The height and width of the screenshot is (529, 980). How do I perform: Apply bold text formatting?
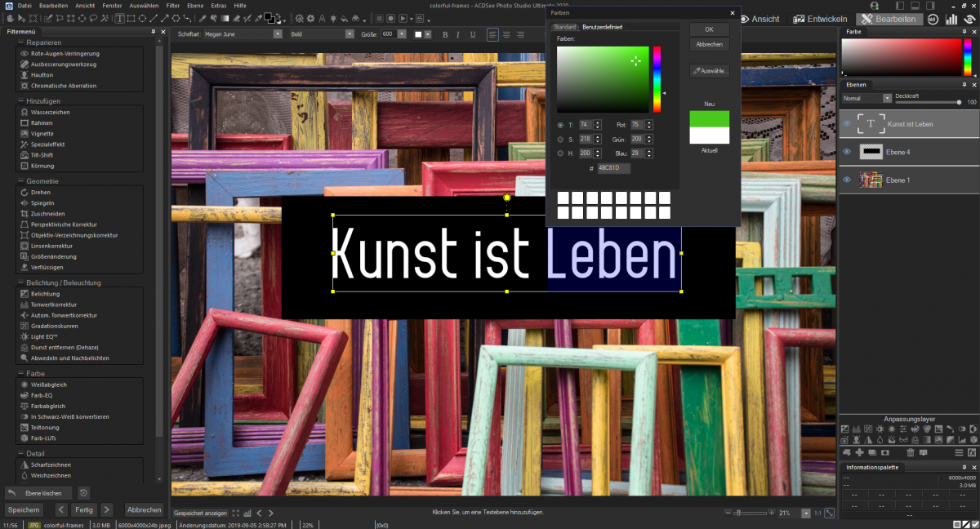pyautogui.click(x=445, y=34)
